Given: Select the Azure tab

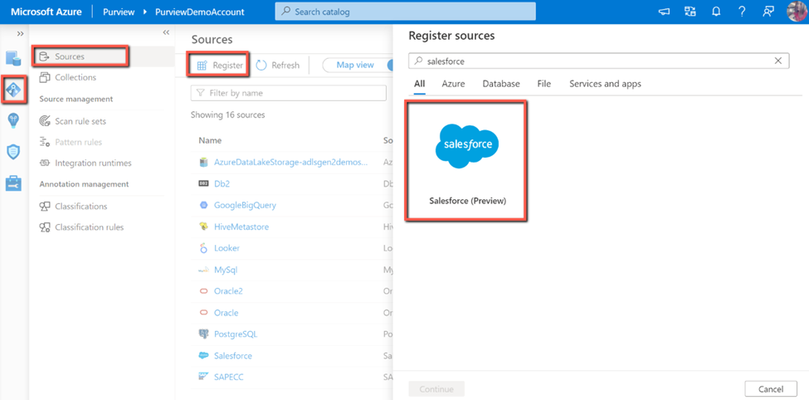Looking at the screenshot, I should [453, 84].
